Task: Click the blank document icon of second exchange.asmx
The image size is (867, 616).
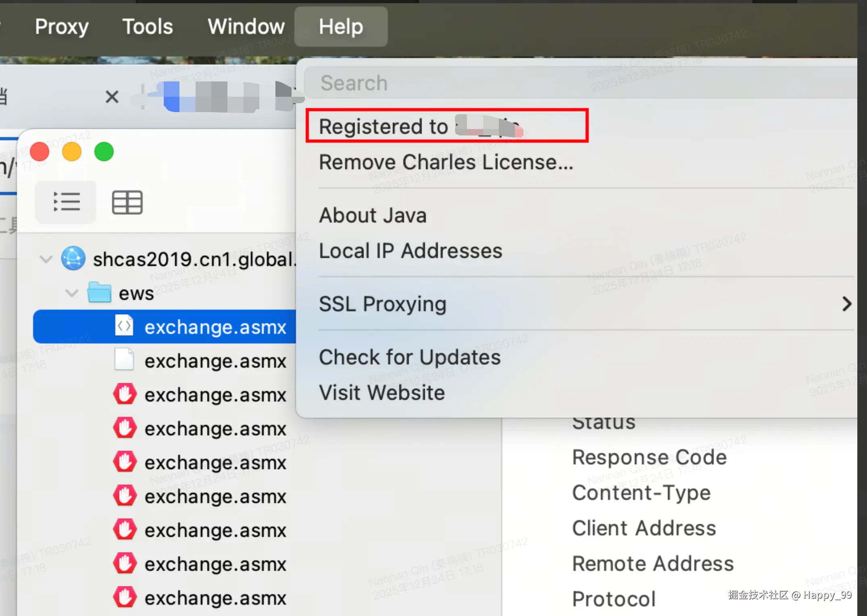Action: click(124, 360)
